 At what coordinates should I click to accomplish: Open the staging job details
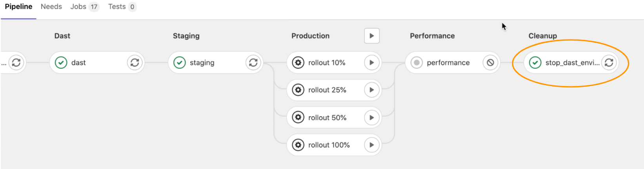point(202,63)
